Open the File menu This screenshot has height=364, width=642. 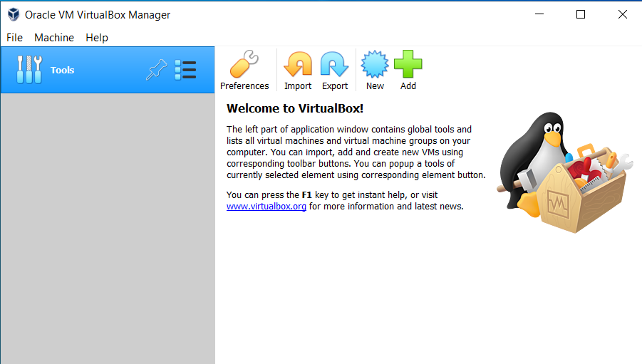point(14,38)
